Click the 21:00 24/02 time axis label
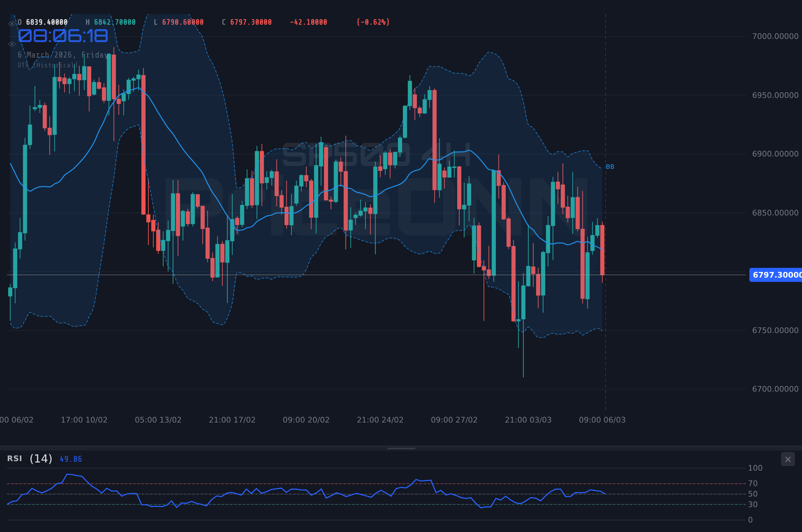Viewport: 802px width, 532px height. (x=380, y=420)
